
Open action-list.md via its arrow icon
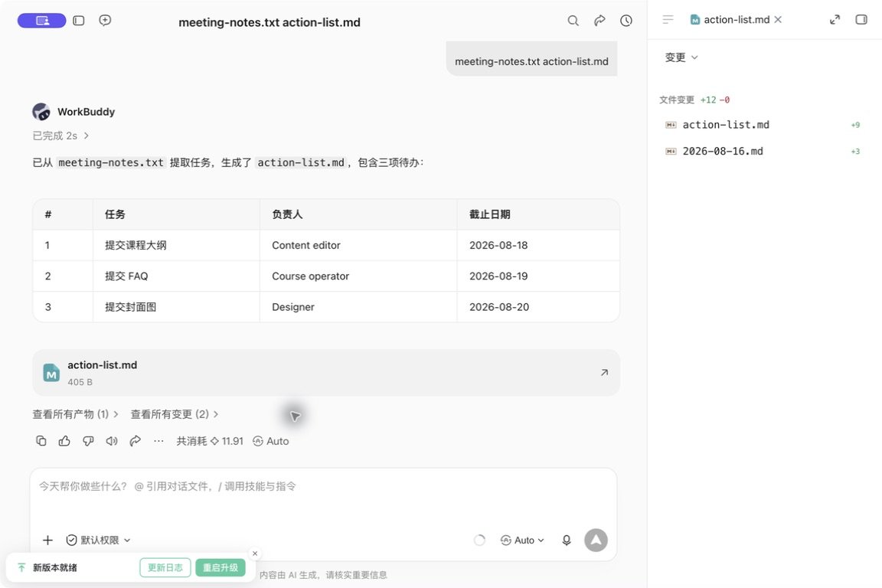point(604,373)
